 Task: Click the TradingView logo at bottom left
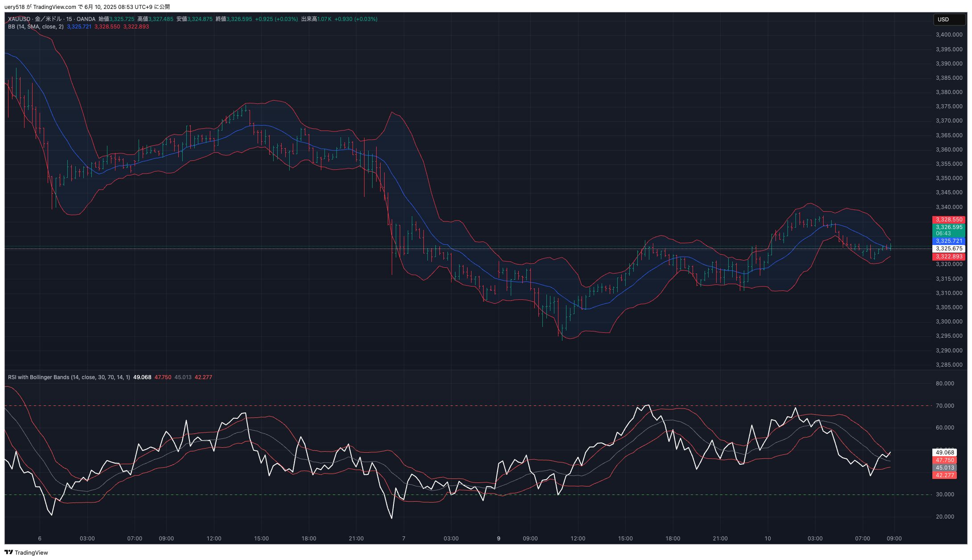26,552
